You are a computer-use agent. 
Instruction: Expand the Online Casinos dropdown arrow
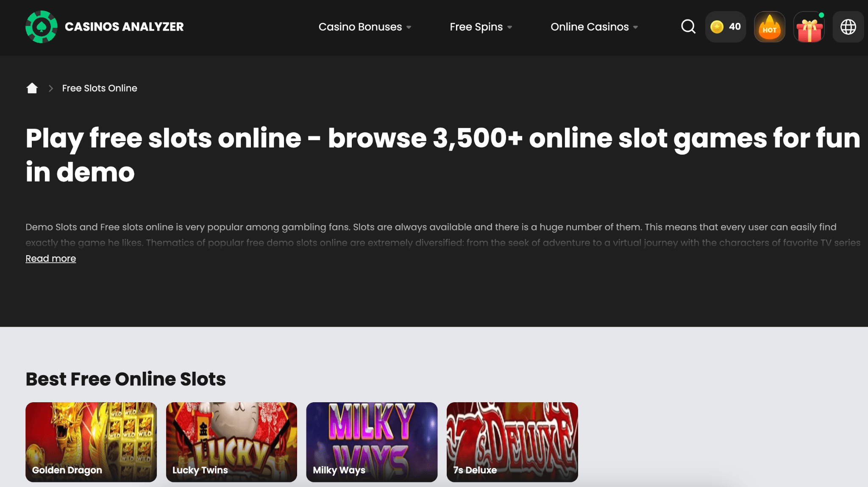click(x=635, y=27)
